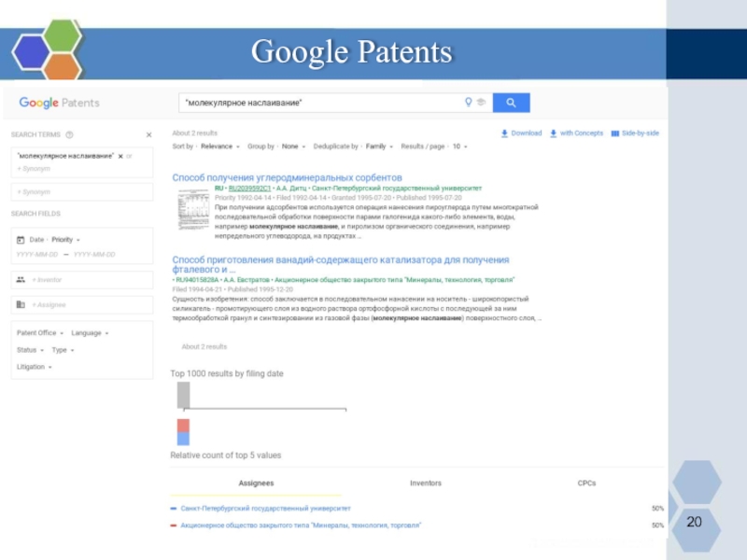747x560 pixels.
Task: Remove the "молекулярное наслаивание" search term
Action: [x=120, y=156]
